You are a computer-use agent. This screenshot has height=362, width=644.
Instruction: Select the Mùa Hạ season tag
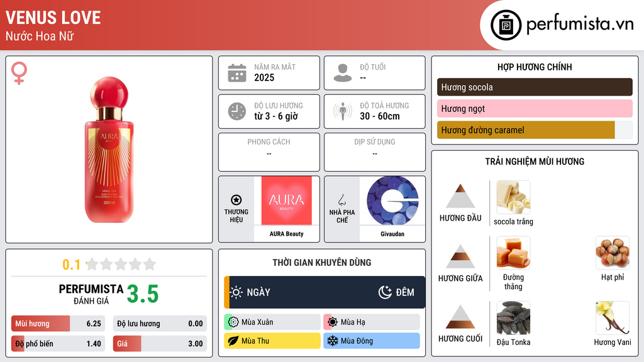tap(372, 322)
